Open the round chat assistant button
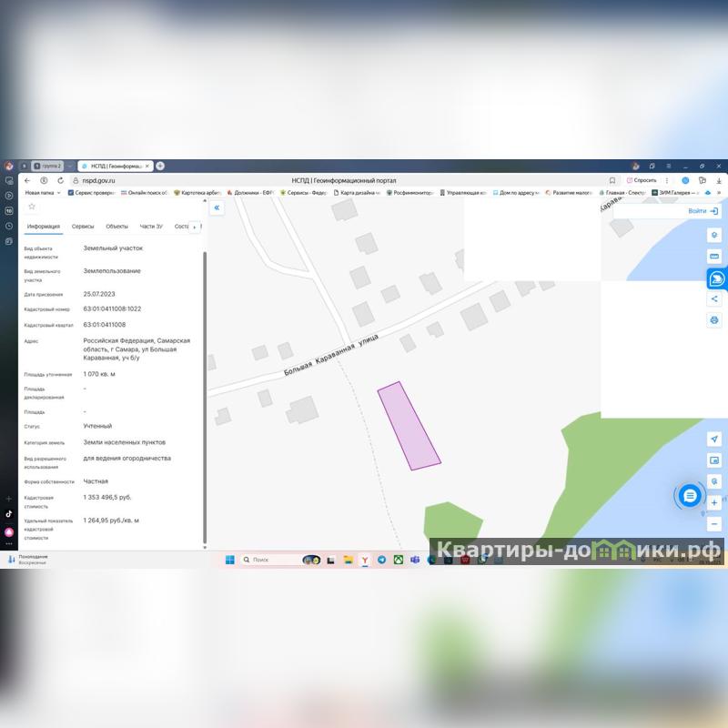 (x=690, y=496)
